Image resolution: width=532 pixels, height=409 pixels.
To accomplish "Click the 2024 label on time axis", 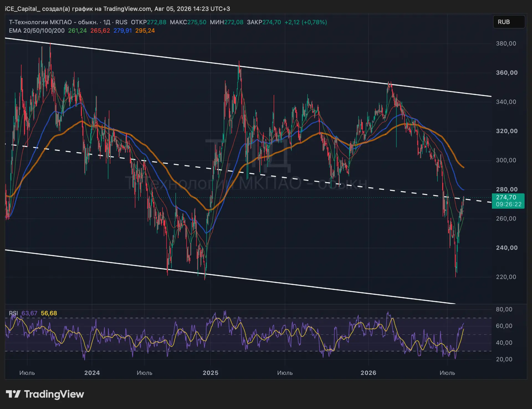I will pos(92,373).
